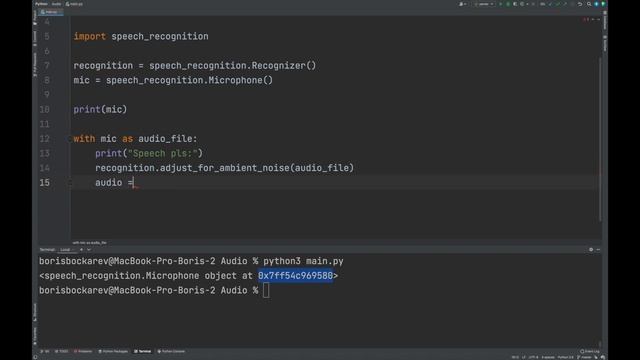The image size is (640, 360).
Task: Open the Event Log
Action: (590, 351)
